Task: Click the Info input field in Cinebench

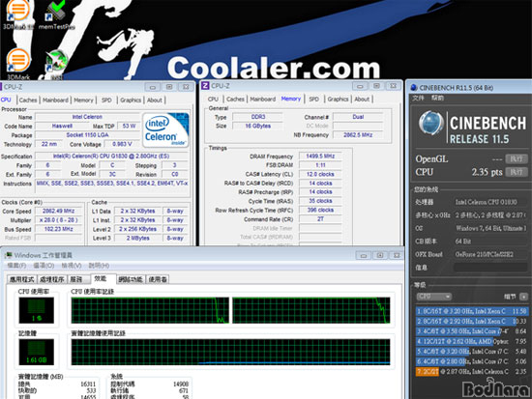Action: click(x=490, y=268)
